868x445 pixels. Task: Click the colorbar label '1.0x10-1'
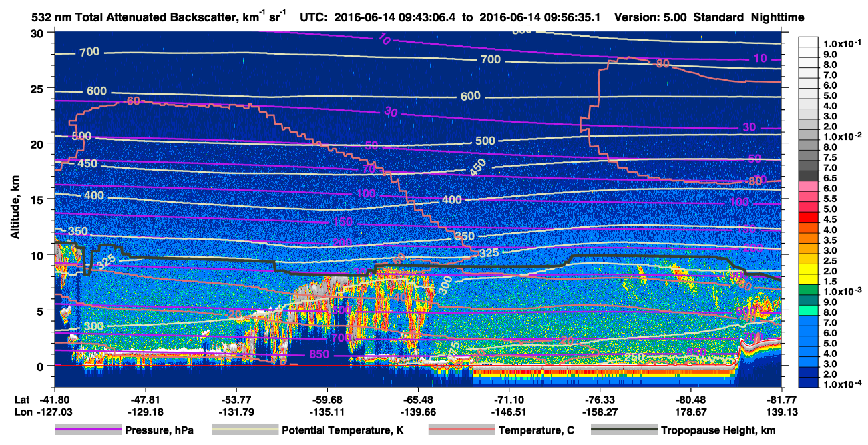[843, 43]
